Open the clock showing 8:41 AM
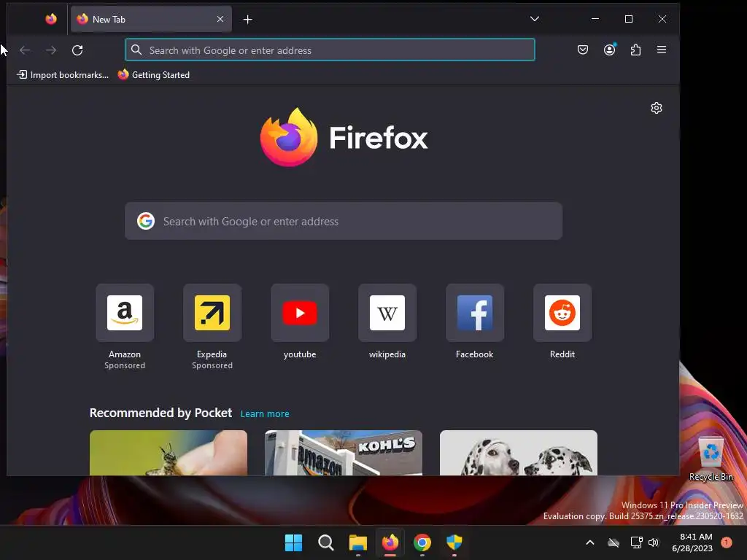 click(x=692, y=542)
